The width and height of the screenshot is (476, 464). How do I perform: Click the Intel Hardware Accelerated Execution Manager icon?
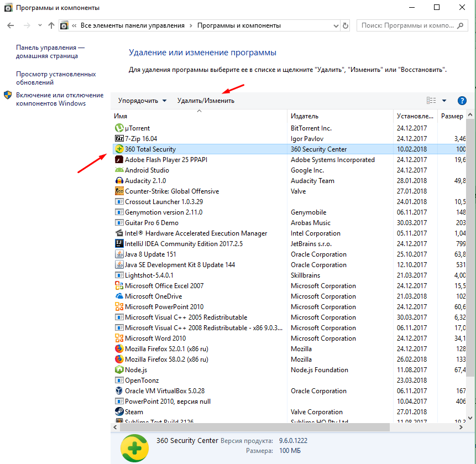pyautogui.click(x=119, y=233)
